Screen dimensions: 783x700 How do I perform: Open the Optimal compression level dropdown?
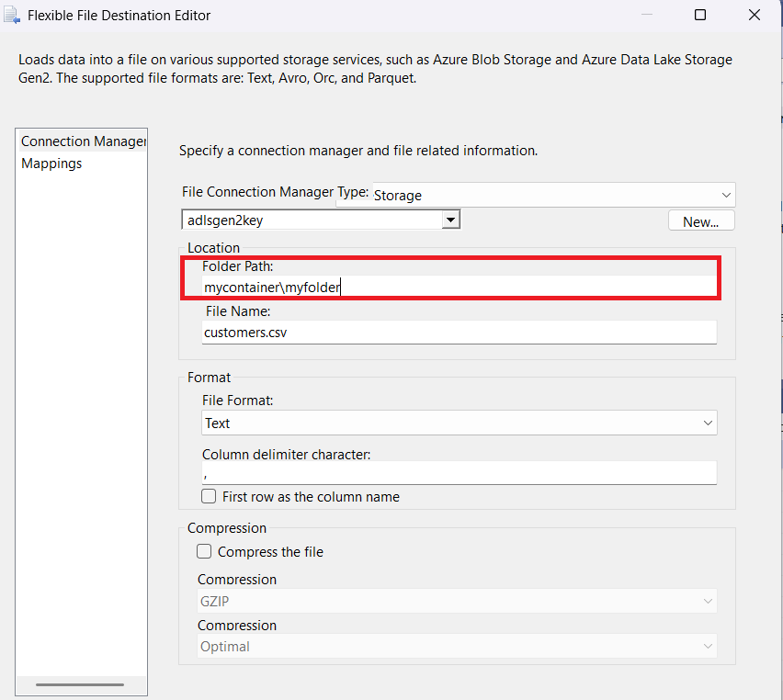click(x=708, y=646)
